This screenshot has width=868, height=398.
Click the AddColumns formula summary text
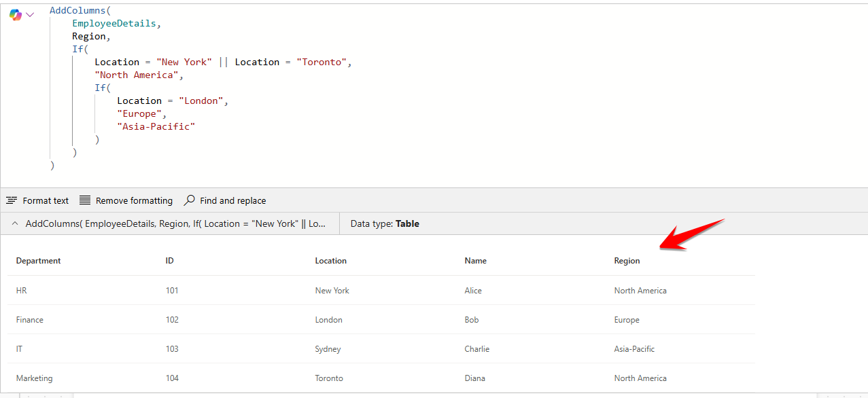(x=175, y=223)
